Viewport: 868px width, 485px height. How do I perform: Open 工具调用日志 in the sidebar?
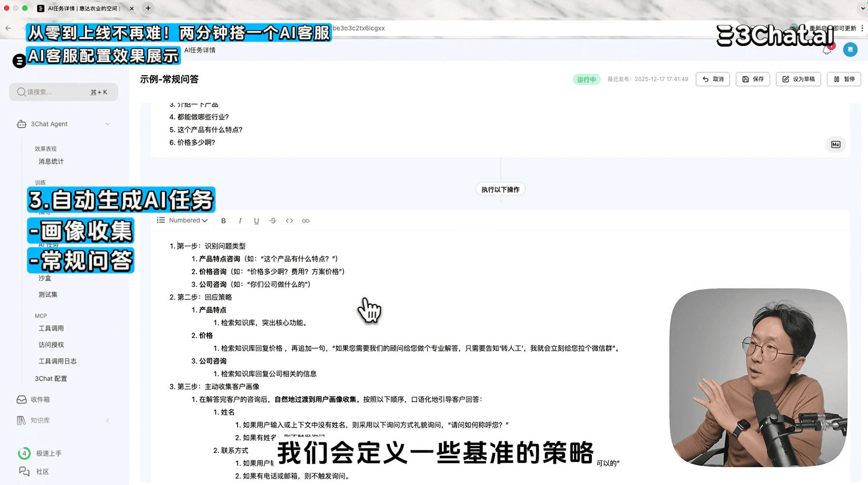coord(57,361)
